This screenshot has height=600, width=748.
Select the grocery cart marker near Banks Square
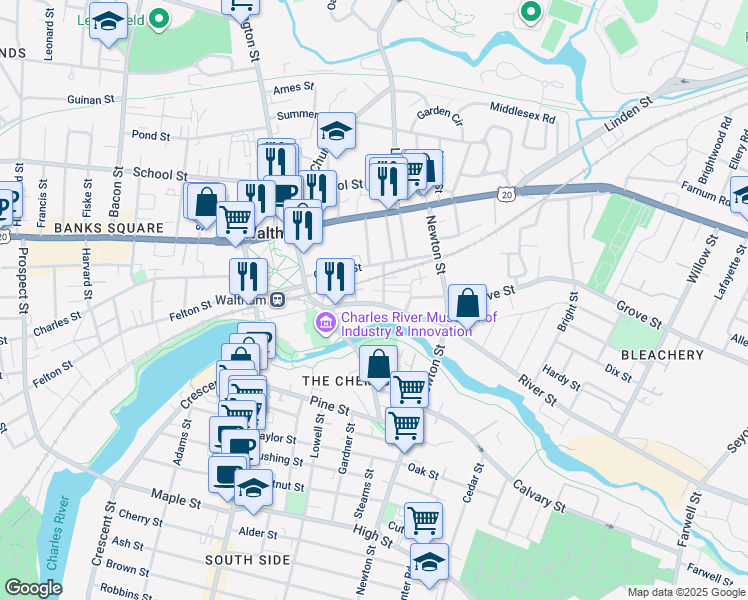236,222
